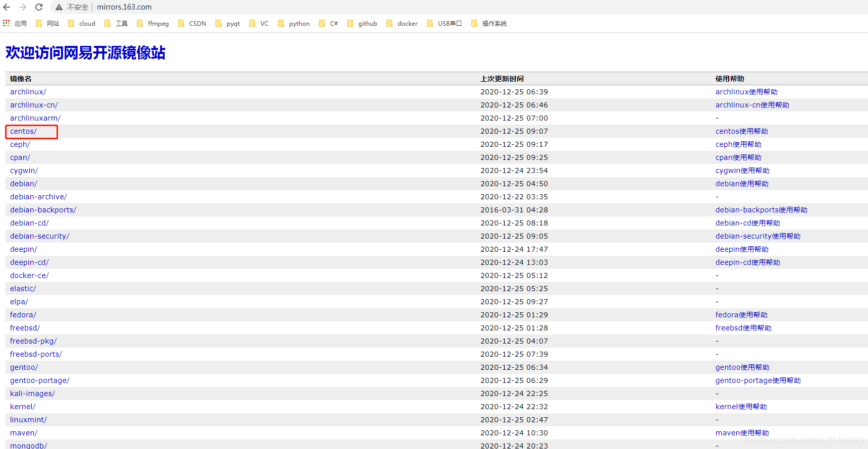Open the C# bookmark folder
The height and width of the screenshot is (449, 868).
(329, 23)
